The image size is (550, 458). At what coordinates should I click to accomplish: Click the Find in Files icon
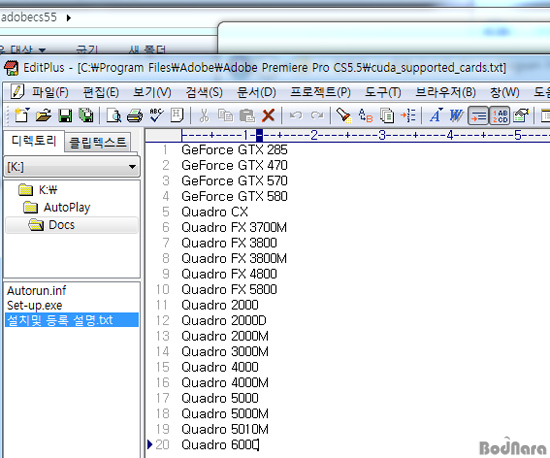pos(387,115)
